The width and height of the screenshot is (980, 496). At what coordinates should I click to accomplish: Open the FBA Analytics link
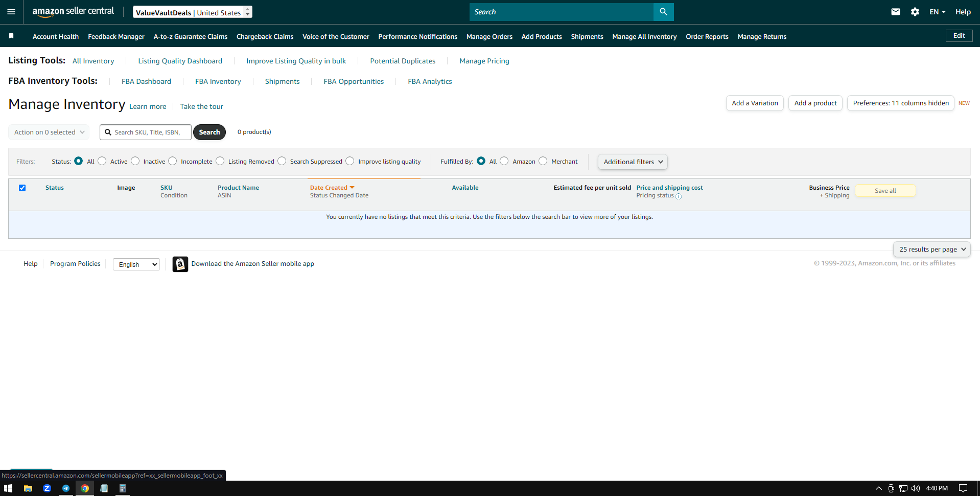430,81
